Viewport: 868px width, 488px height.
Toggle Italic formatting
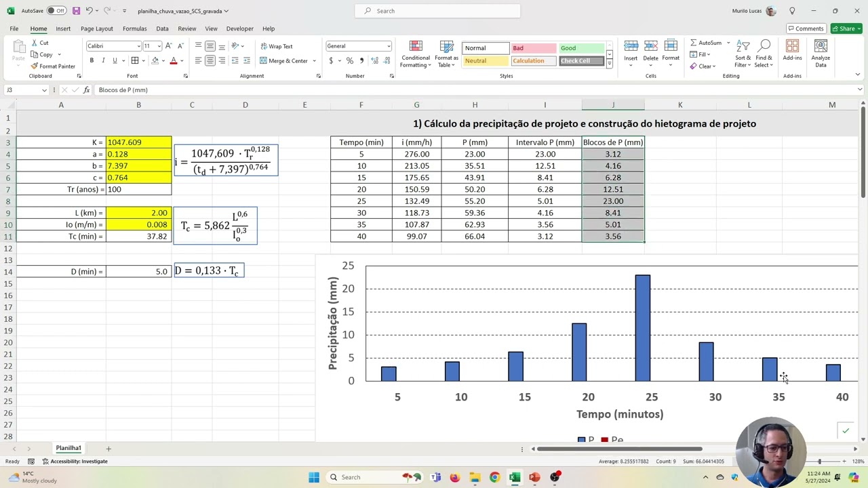coord(103,60)
